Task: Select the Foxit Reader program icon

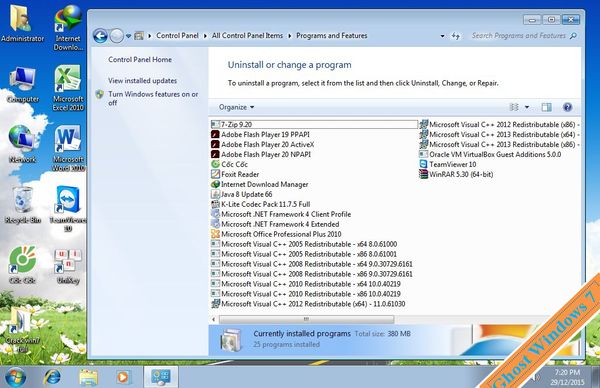Action: tap(215, 174)
